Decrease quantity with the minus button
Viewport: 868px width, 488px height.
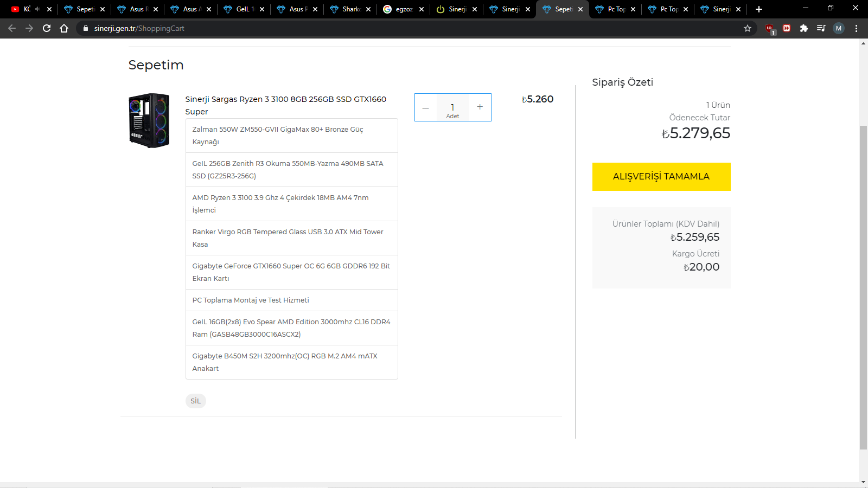point(426,107)
